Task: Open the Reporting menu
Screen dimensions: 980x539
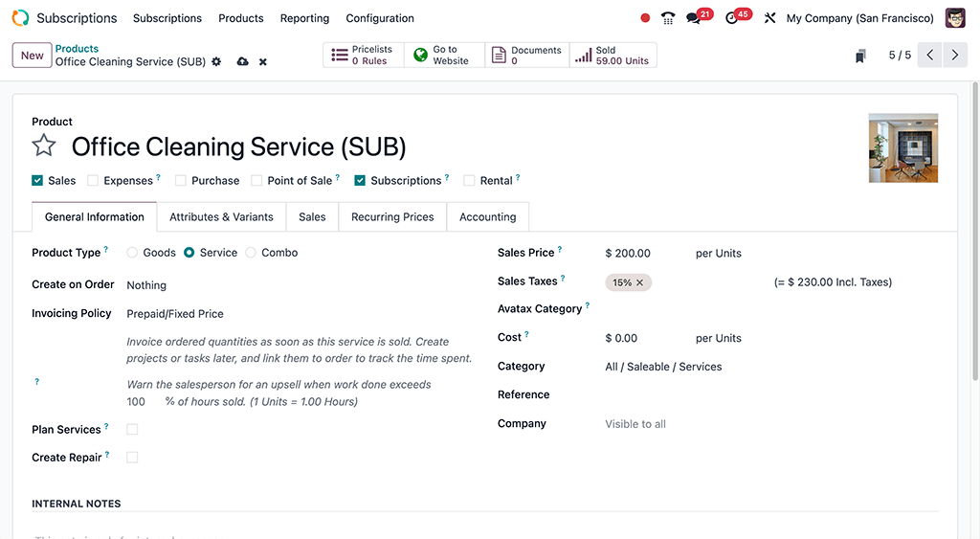Action: (x=304, y=18)
